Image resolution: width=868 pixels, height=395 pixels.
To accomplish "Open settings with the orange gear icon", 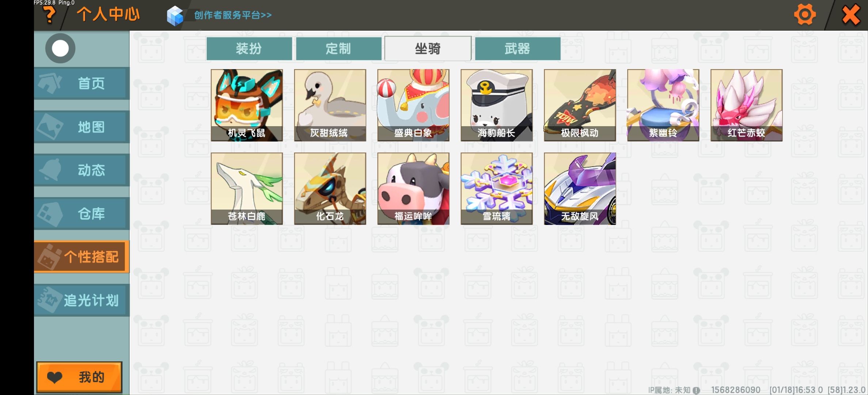I will tap(805, 15).
